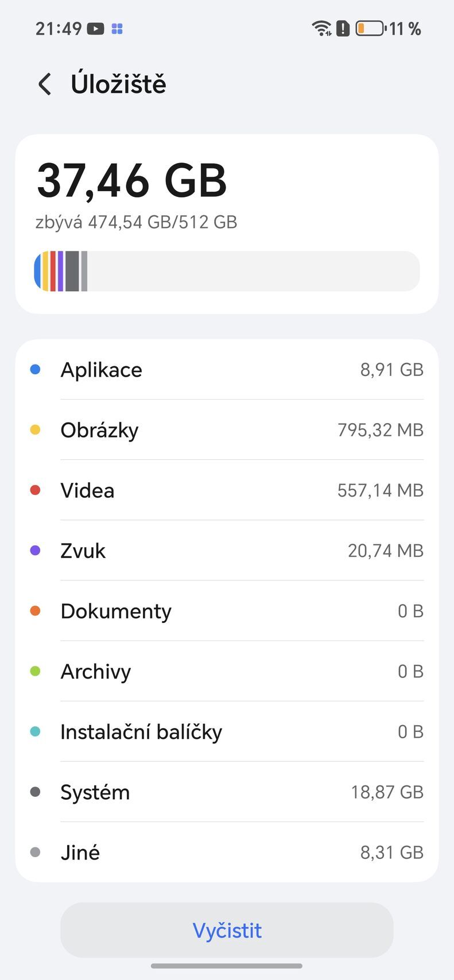The height and width of the screenshot is (980, 454).
Task: View the Systém storage details
Action: coord(227,792)
